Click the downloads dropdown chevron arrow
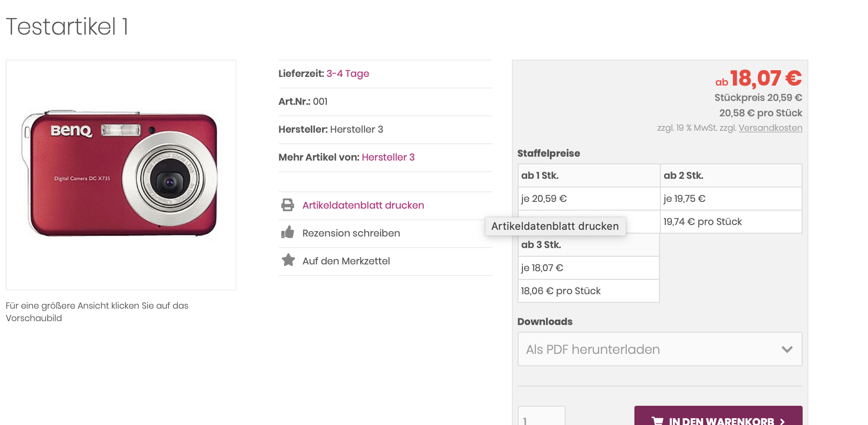This screenshot has width=868, height=425. [787, 350]
